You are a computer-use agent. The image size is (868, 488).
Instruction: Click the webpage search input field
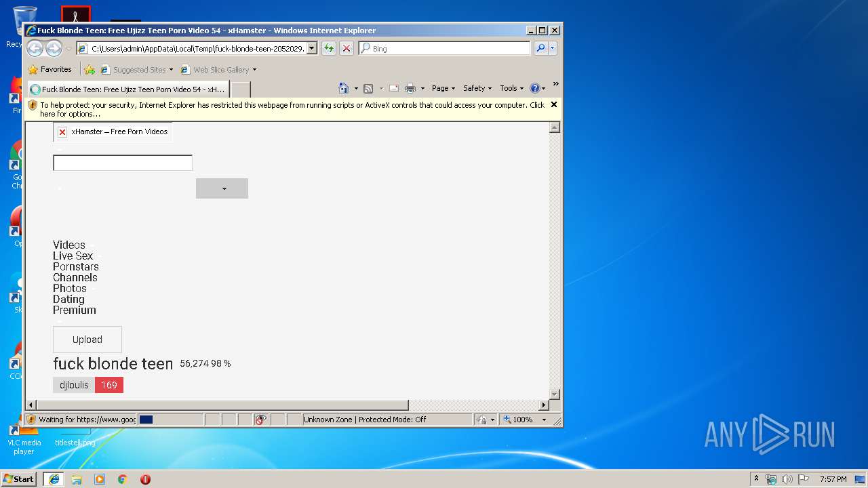[123, 163]
